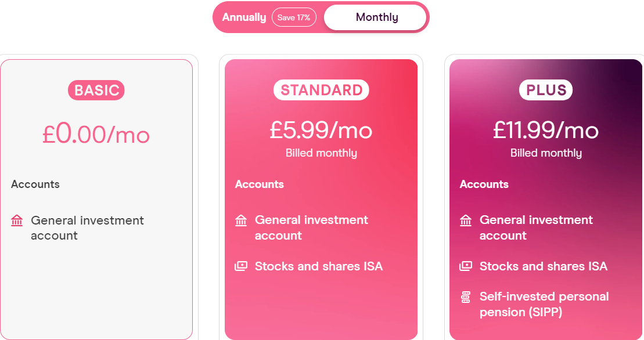Select the Stocks and shares ISA icon in Plus

point(466,266)
